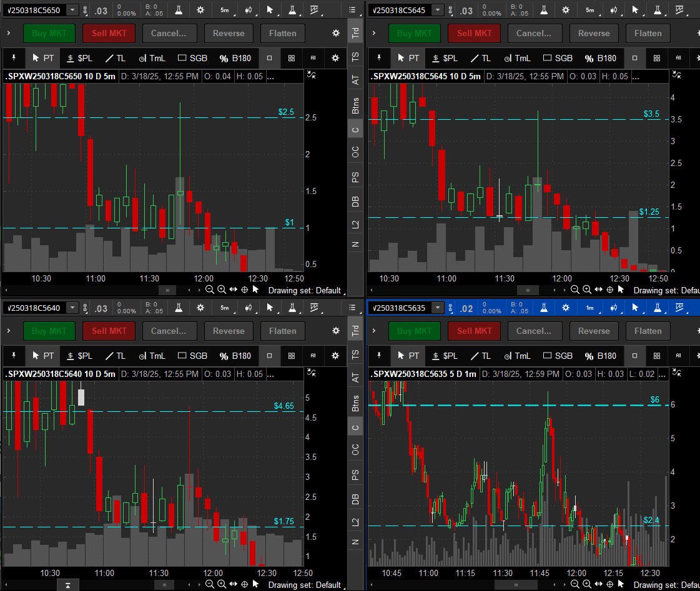Expand the symbol dropdown for C5635

coord(438,307)
